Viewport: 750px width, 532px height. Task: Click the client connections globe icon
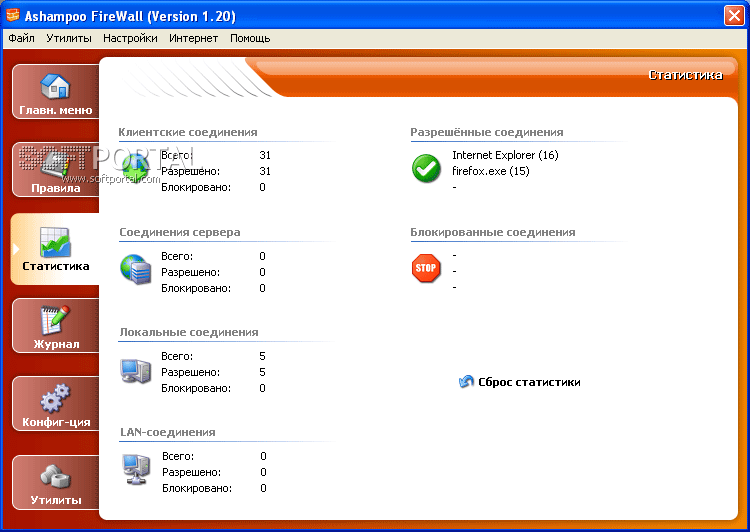coord(135,168)
